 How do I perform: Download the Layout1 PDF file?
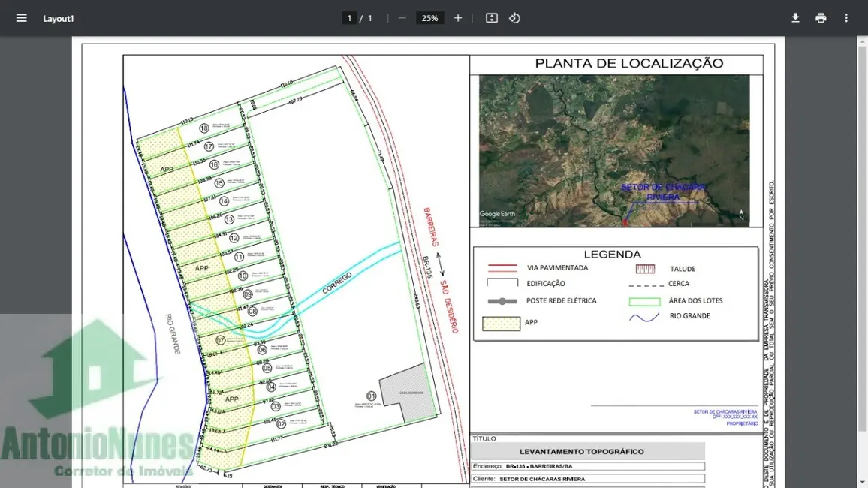pyautogui.click(x=795, y=18)
